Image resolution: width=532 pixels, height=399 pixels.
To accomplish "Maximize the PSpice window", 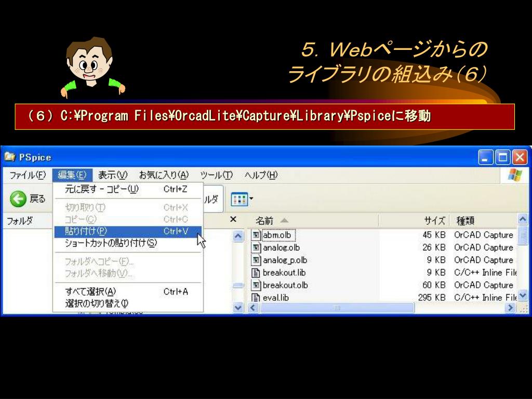I will [x=502, y=157].
